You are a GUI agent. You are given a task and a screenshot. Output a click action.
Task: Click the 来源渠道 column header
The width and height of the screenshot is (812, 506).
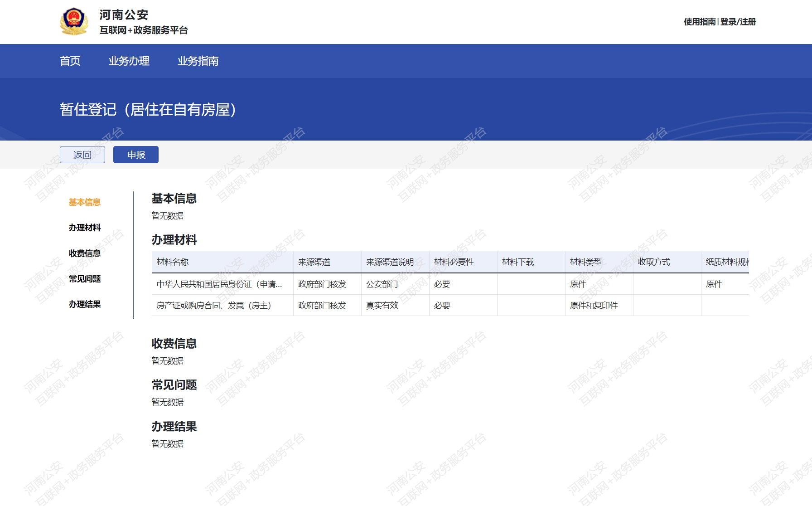(314, 262)
